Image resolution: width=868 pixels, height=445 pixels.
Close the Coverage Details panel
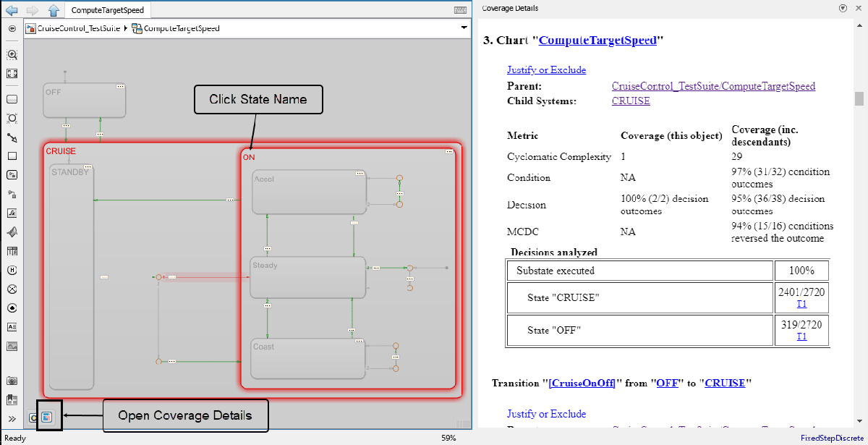coord(857,8)
